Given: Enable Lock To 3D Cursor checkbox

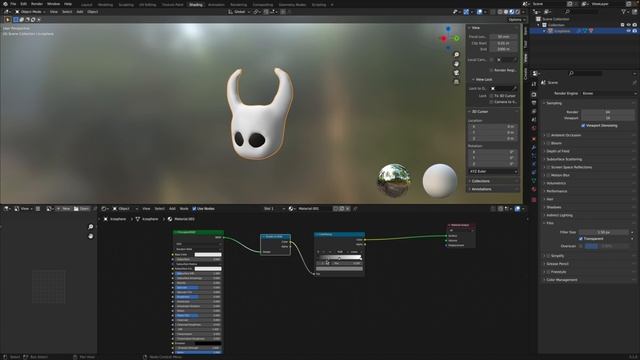Looking at the screenshot, I should click(x=491, y=96).
